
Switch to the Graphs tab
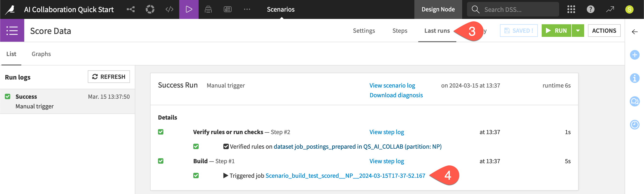[x=41, y=54]
